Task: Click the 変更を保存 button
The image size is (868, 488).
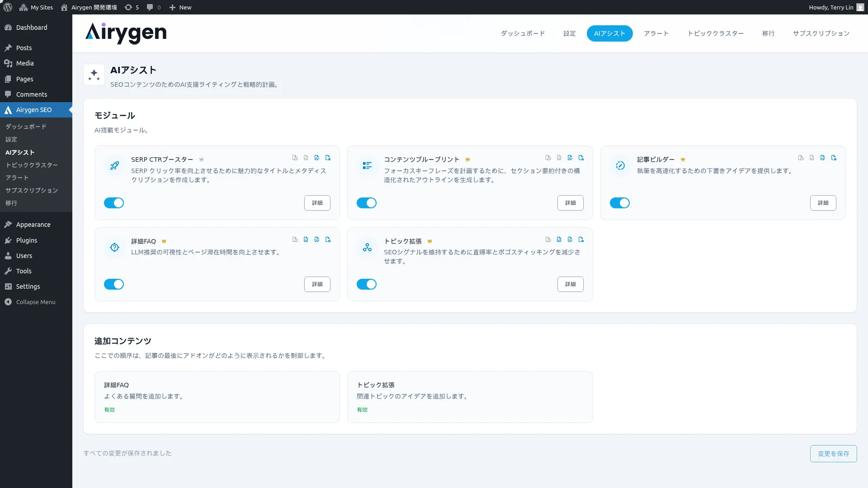Action: [834, 454]
